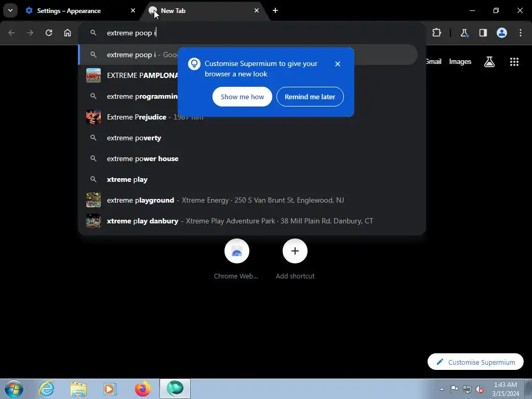Close the New Tab tab

coord(257,10)
